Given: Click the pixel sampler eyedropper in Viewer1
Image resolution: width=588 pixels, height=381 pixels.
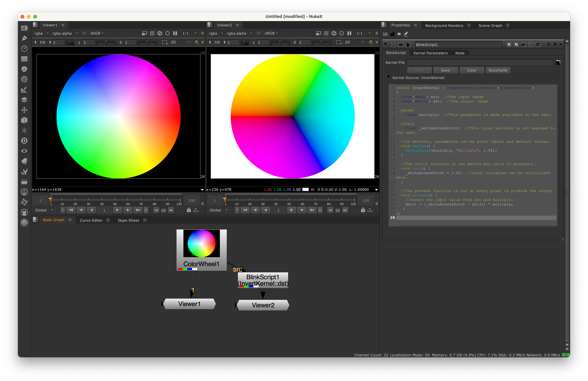Looking at the screenshot, I should (x=196, y=42).
